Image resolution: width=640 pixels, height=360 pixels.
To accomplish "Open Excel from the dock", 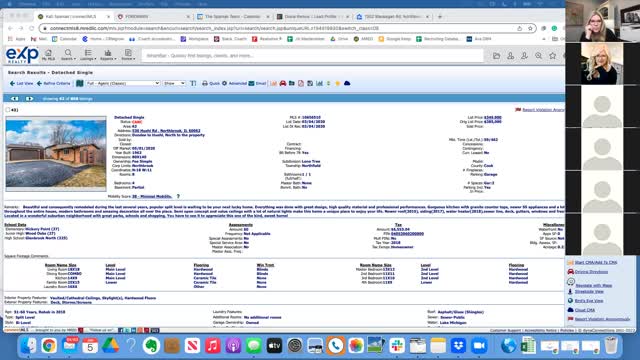I will tap(529, 346).
